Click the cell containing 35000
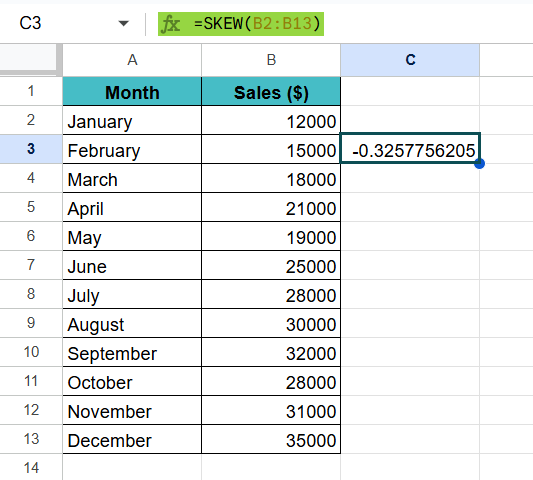Screen dimensions: 533x480 pos(271,439)
